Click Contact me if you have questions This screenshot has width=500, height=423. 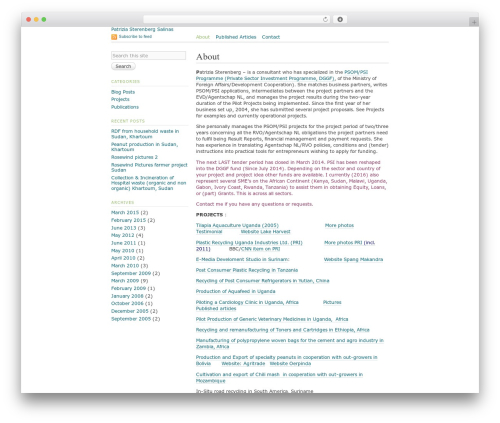pos(254,204)
